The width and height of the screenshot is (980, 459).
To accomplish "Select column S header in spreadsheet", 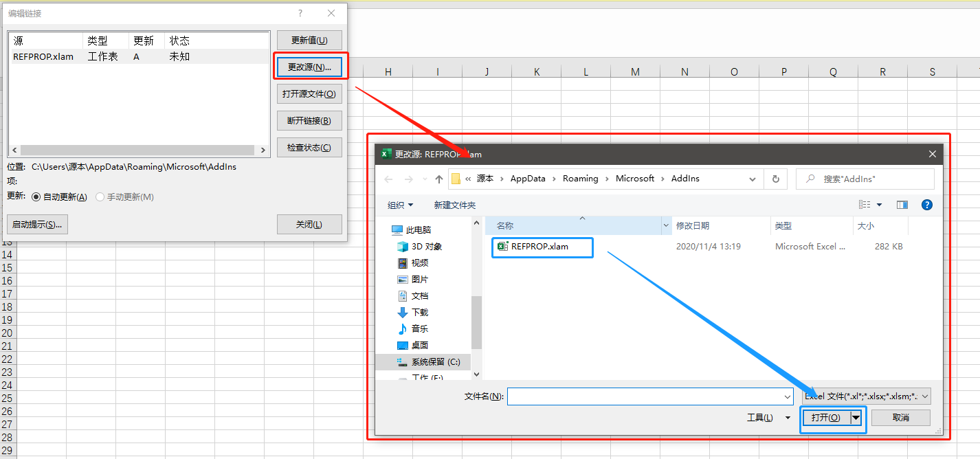I will 933,71.
